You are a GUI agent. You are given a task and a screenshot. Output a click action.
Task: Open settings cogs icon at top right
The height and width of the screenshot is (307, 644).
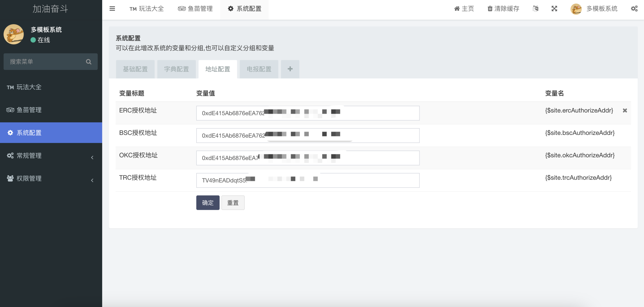(x=634, y=9)
